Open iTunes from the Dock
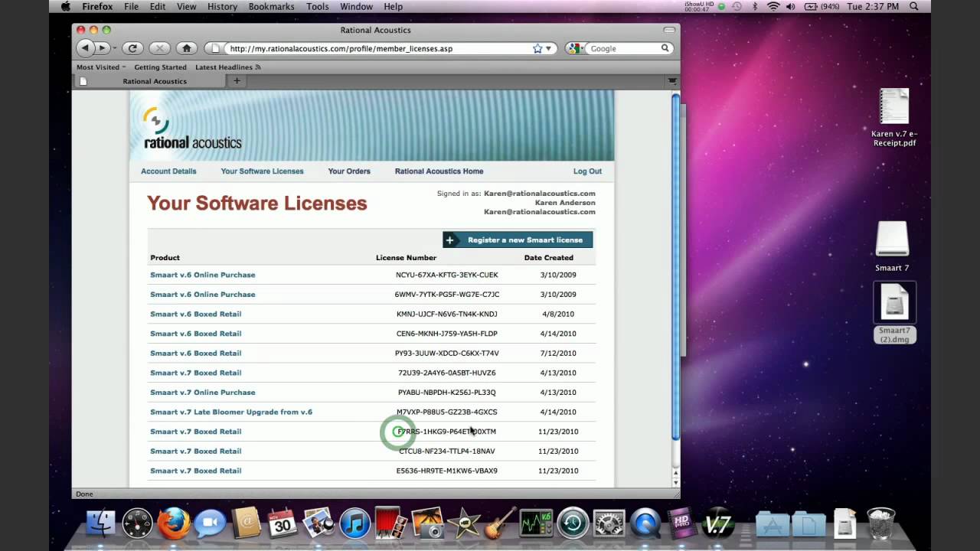The image size is (980, 551). point(355,523)
